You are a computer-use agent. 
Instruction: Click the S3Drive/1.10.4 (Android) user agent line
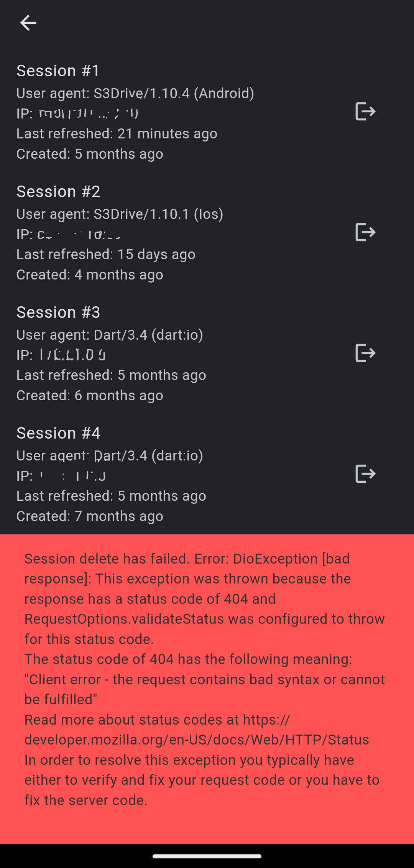[135, 93]
